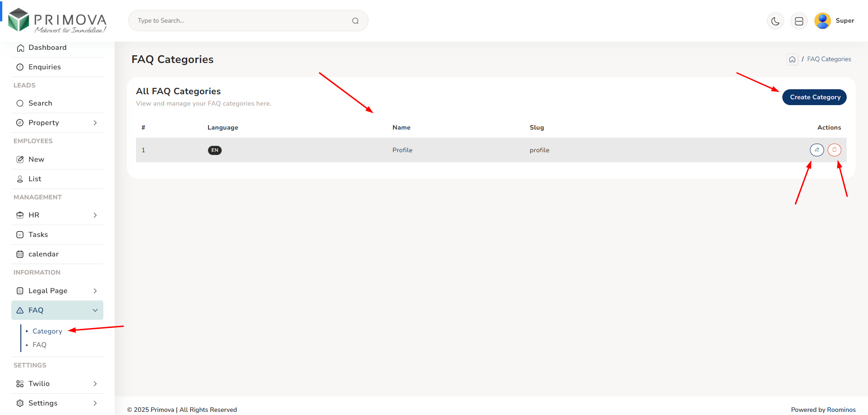The height and width of the screenshot is (415, 868).
Task: Click the red delete icon for Profile row
Action: 834,150
